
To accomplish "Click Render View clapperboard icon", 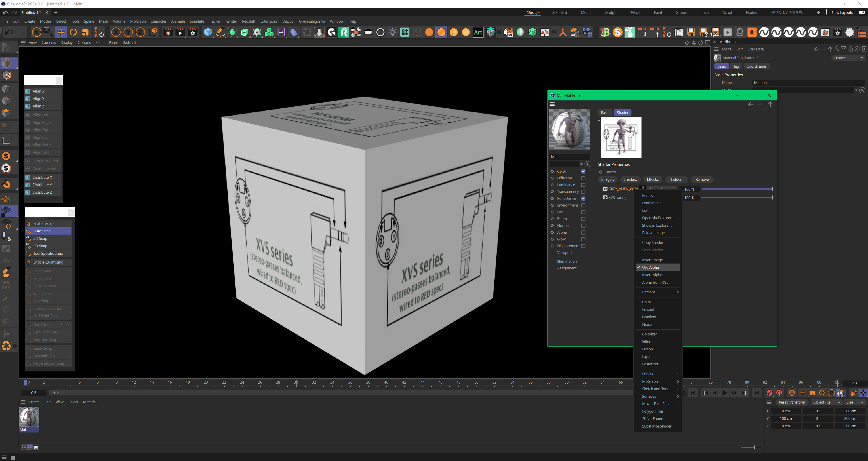I will pyautogui.click(x=168, y=32).
